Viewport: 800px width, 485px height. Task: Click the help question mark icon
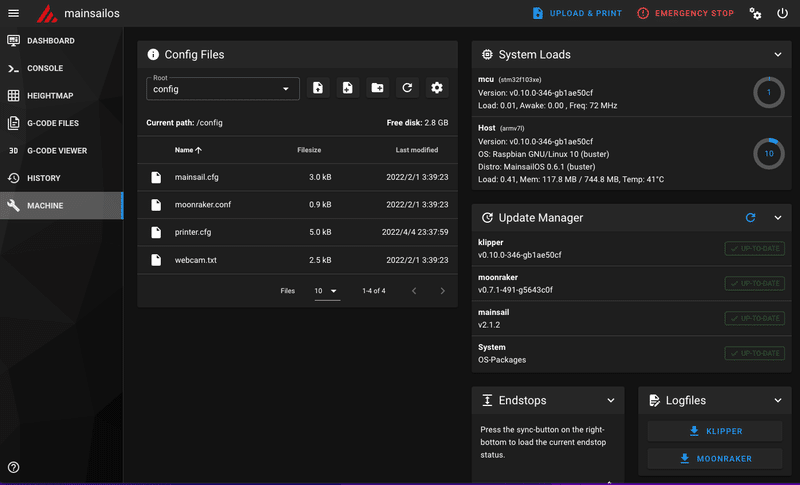click(14, 467)
